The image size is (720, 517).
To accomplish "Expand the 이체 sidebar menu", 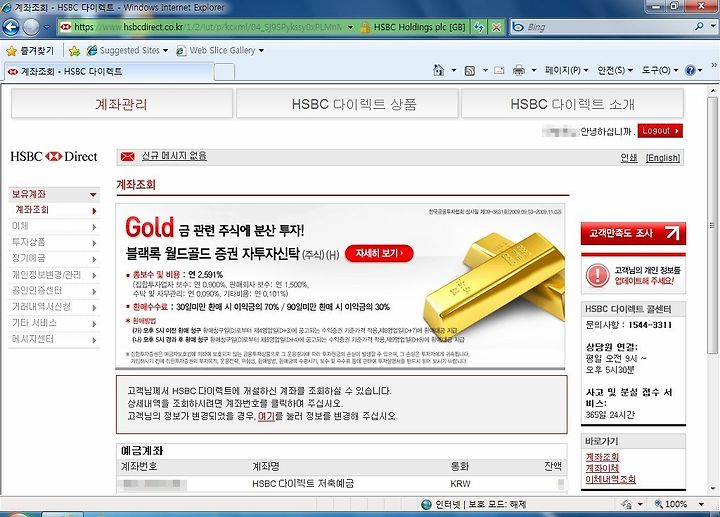I will (x=54, y=226).
